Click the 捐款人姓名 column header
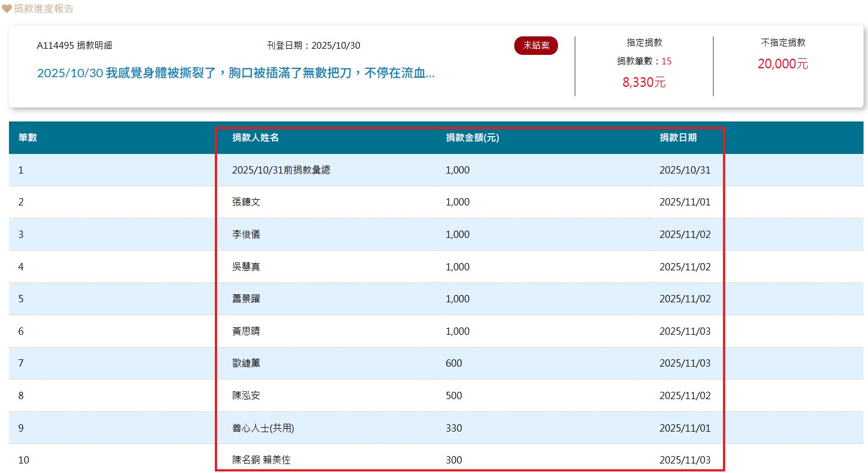The height and width of the screenshot is (473, 868). click(255, 138)
